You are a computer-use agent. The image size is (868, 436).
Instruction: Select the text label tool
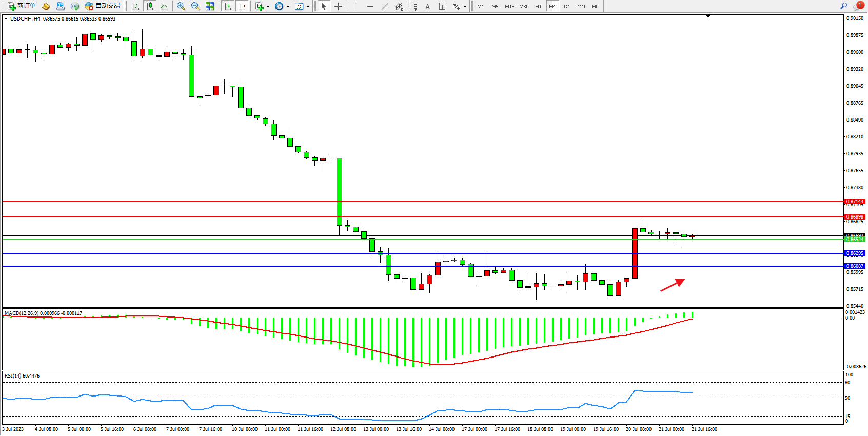tap(442, 6)
